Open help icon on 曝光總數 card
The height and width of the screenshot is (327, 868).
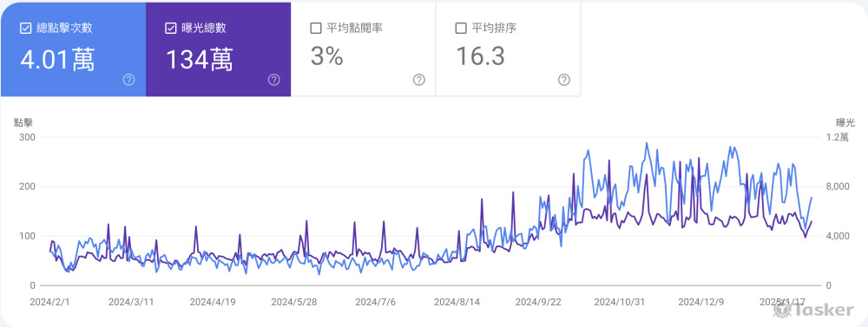pos(274,80)
